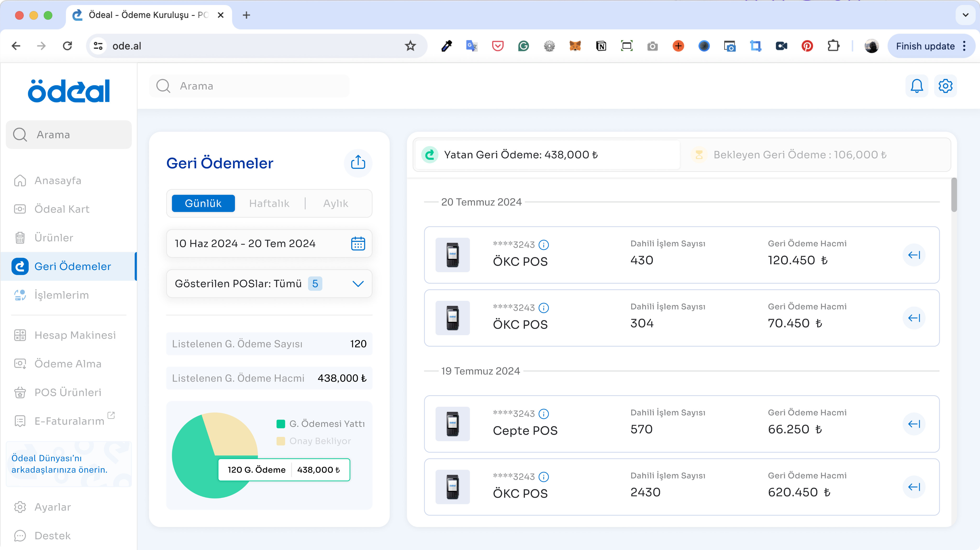The image size is (980, 550).
Task: Go back with the browser back arrow
Action: pos(16,46)
